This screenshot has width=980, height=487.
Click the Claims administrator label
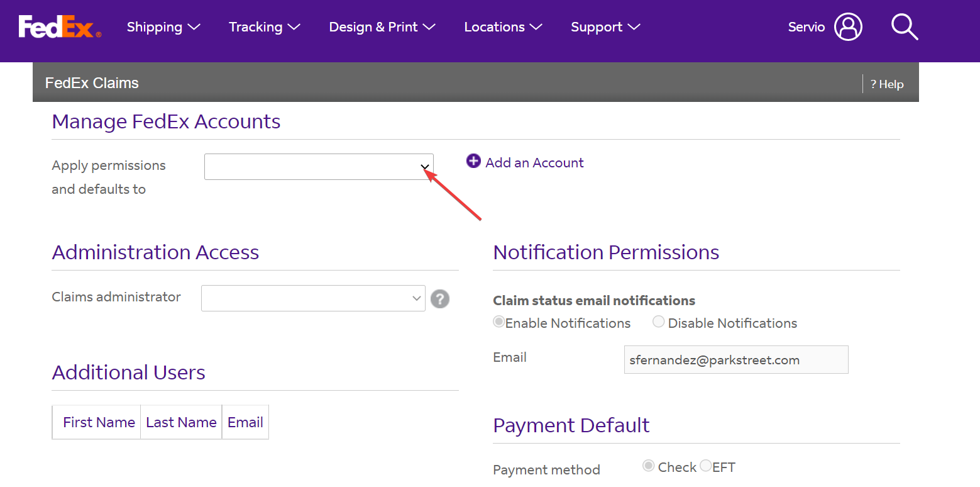(x=116, y=297)
